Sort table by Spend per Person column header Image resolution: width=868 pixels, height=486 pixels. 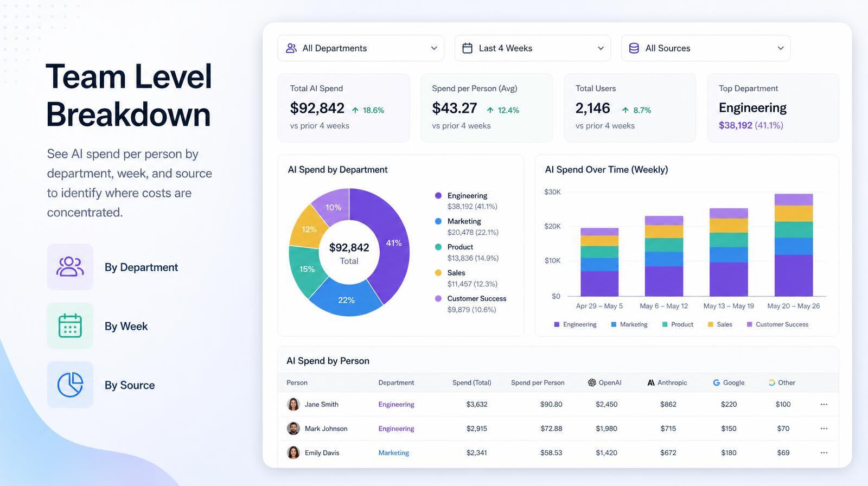coord(538,382)
